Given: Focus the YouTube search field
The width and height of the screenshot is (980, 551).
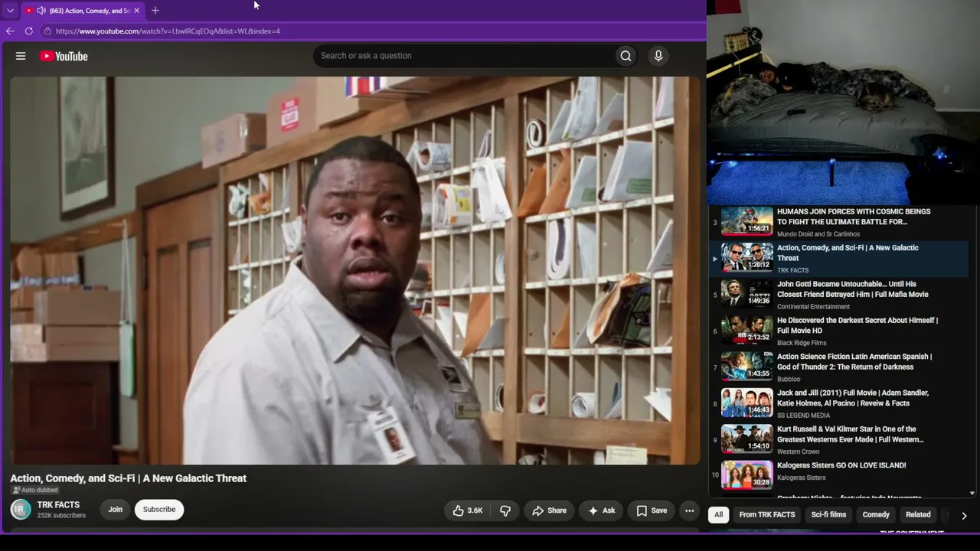Looking at the screenshot, I should tap(463, 56).
